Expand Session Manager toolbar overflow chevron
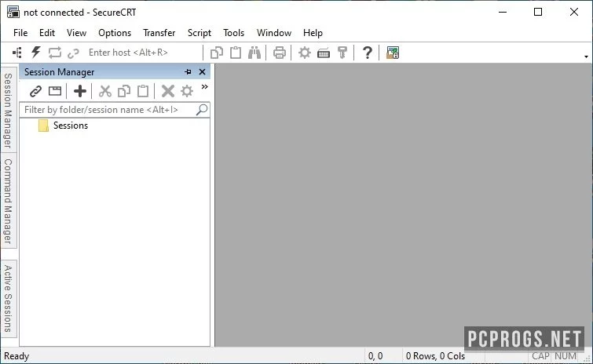This screenshot has height=364, width=593. click(x=204, y=87)
